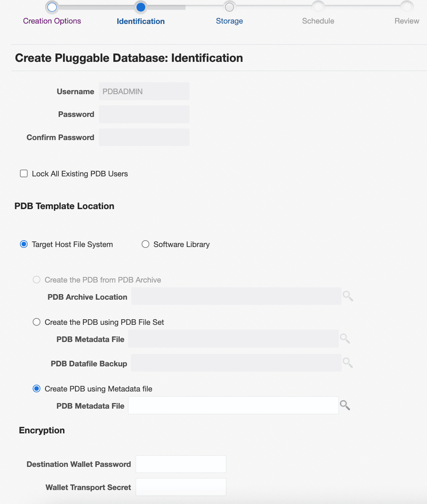This screenshot has height=504, width=427.
Task: Open the file browser for the enabled PDB Metadata File
Action: tap(345, 405)
